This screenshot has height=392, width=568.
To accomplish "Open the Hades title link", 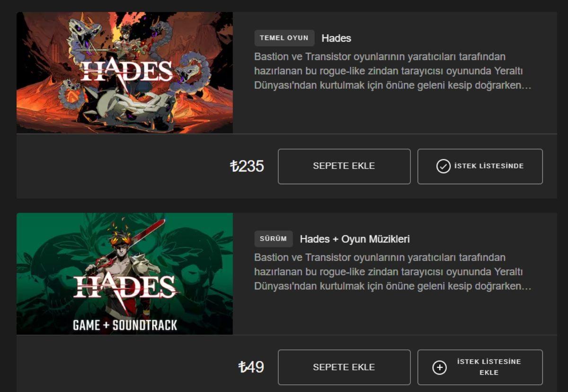I will coord(336,38).
